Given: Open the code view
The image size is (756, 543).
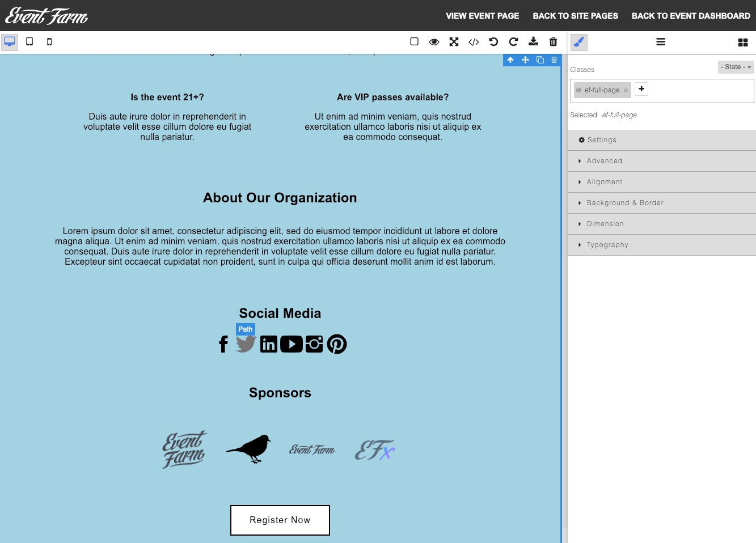Looking at the screenshot, I should point(474,42).
